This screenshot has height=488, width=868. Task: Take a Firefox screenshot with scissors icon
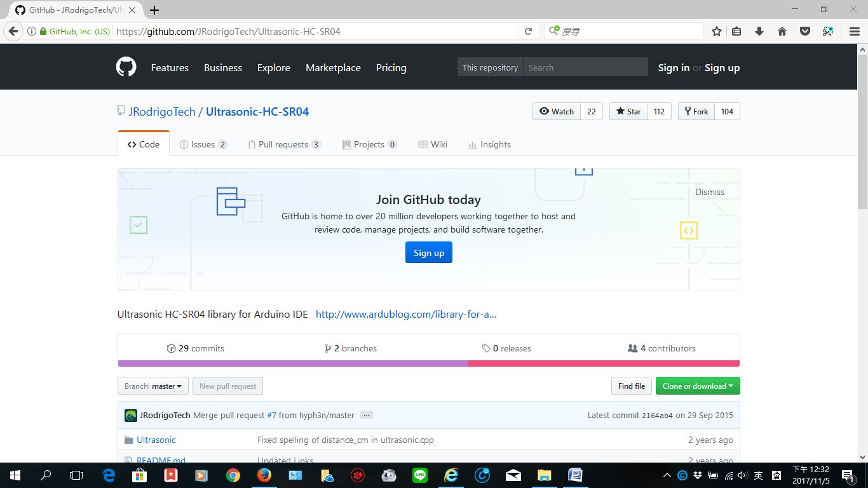tap(828, 31)
